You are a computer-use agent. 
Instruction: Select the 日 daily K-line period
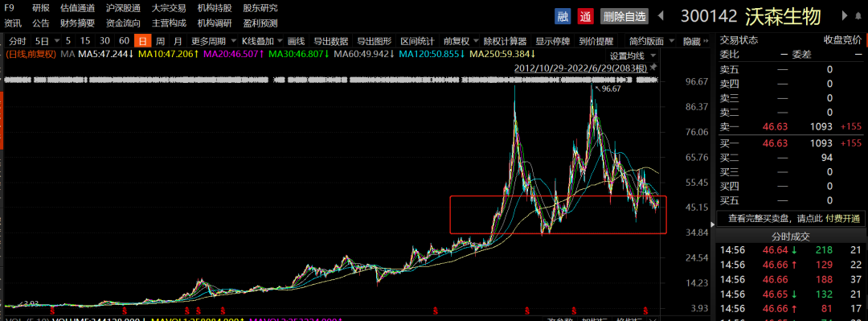pyautogui.click(x=143, y=41)
